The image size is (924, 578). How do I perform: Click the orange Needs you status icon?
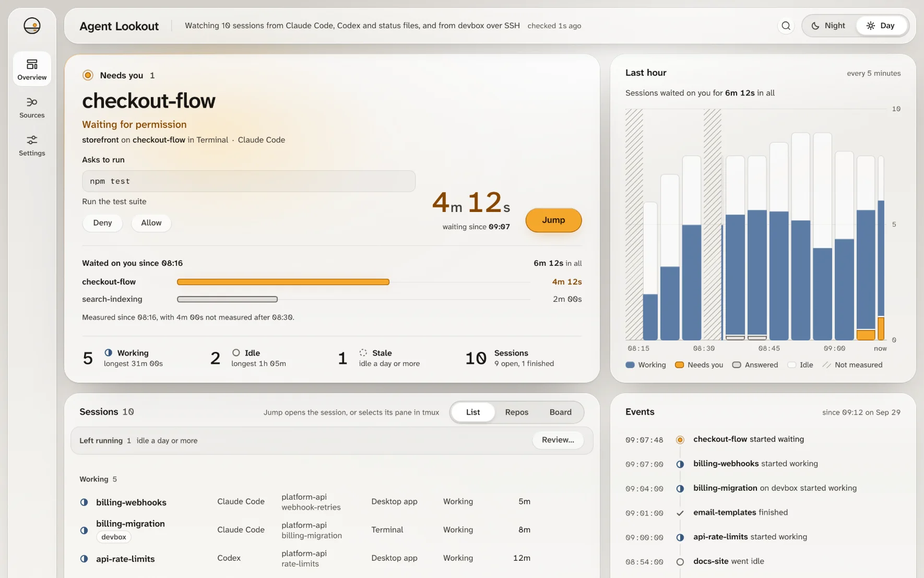point(88,75)
